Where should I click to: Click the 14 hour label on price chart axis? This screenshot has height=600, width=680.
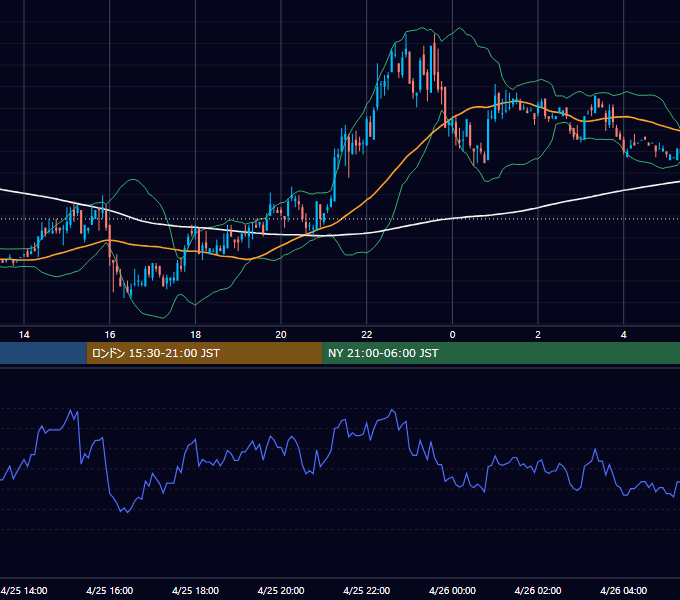(x=24, y=335)
